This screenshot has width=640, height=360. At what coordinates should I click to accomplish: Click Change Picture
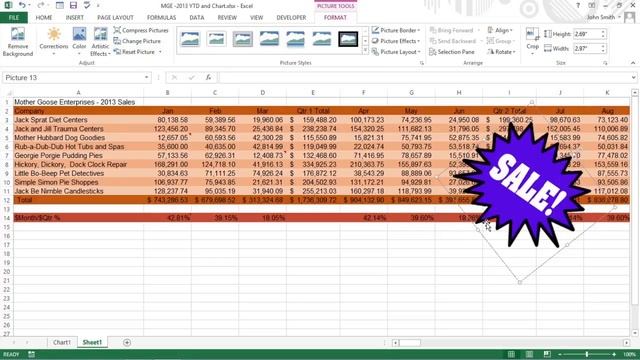(x=137, y=41)
